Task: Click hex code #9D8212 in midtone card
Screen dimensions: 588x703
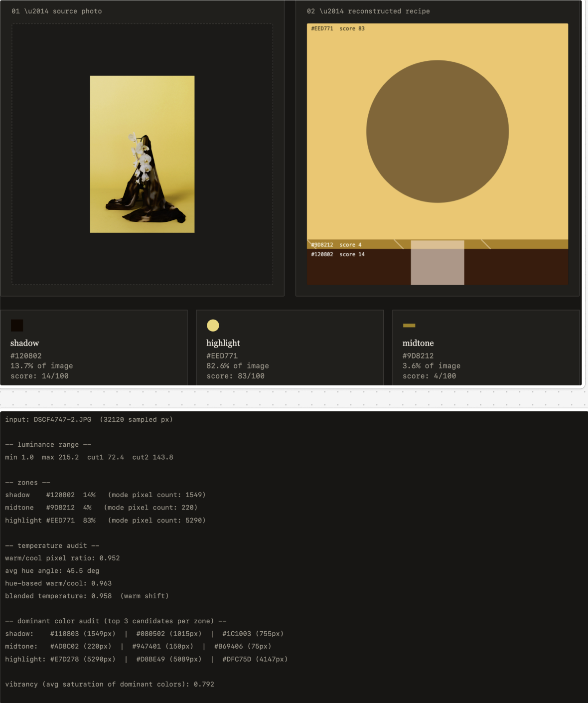Action: tap(418, 356)
